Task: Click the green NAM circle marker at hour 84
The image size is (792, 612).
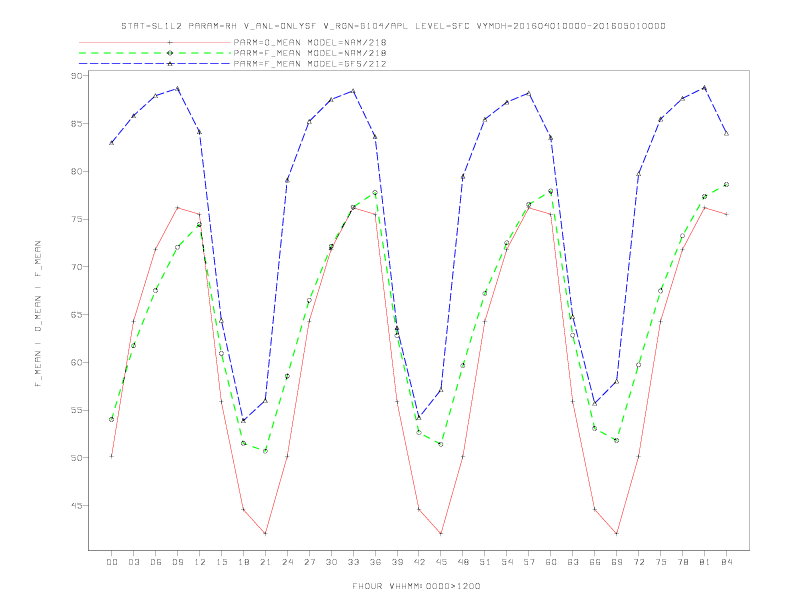Action: 726,185
